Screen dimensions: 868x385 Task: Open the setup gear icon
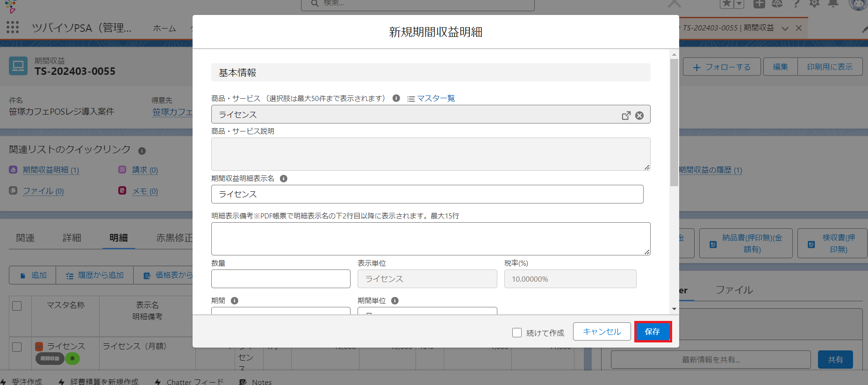point(814,4)
